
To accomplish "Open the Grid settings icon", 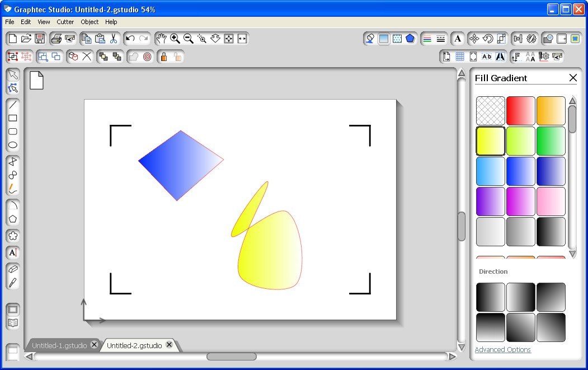I will point(460,57).
